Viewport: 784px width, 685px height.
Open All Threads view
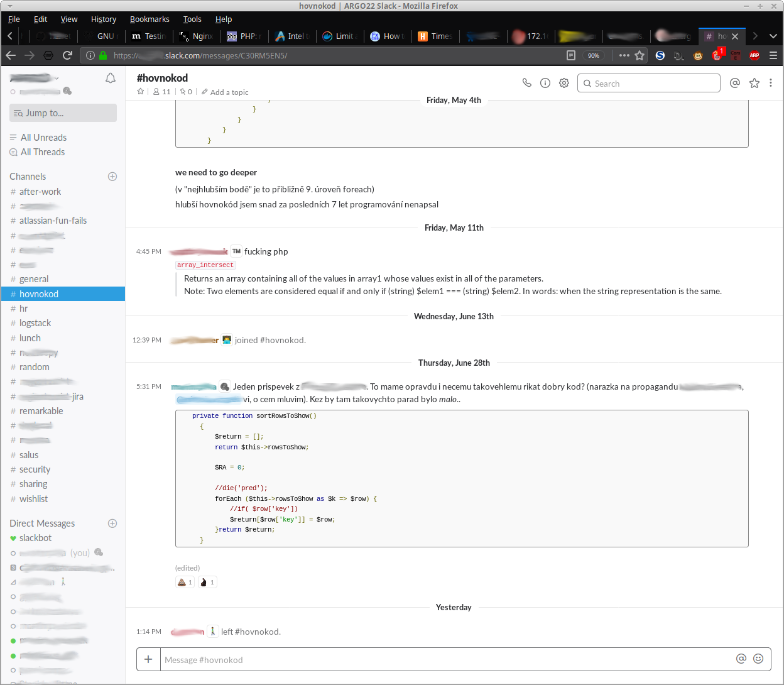tap(43, 152)
